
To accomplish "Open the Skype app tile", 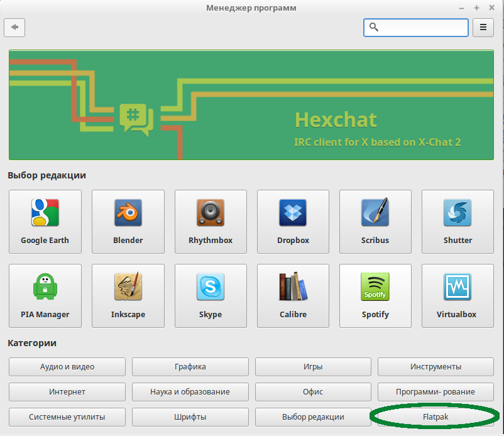I will point(211,295).
